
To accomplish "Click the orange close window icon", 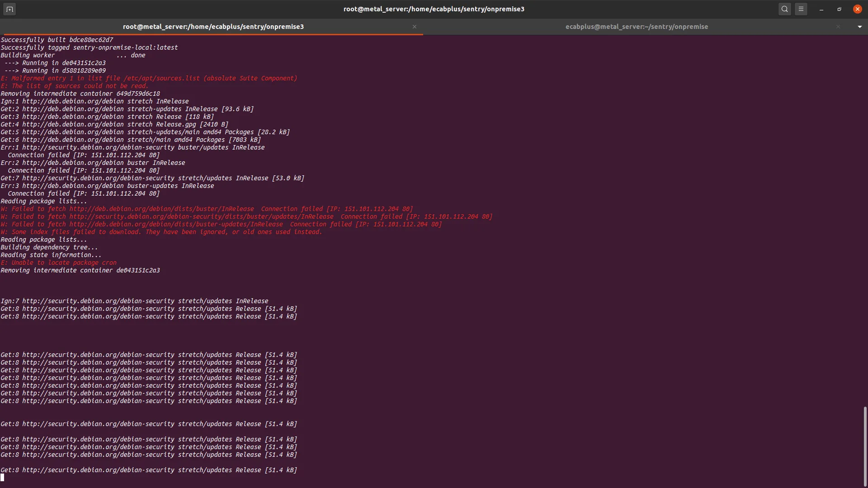I will [857, 9].
